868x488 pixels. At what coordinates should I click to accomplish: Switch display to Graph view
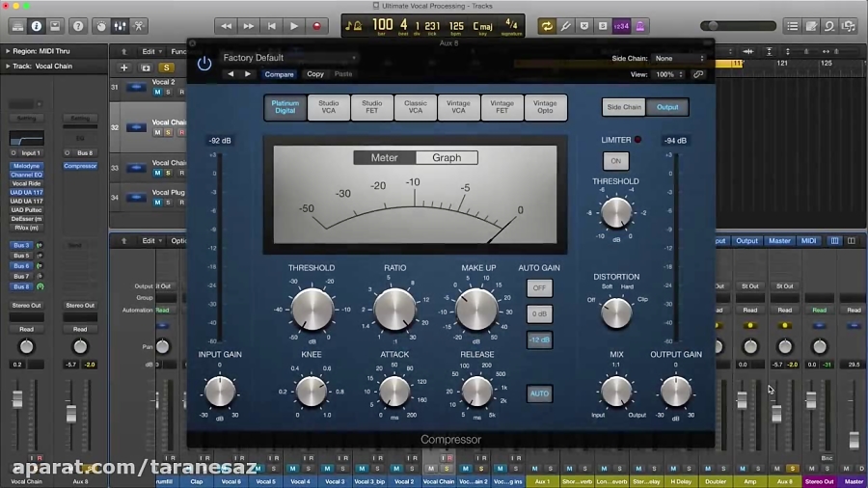(x=447, y=158)
